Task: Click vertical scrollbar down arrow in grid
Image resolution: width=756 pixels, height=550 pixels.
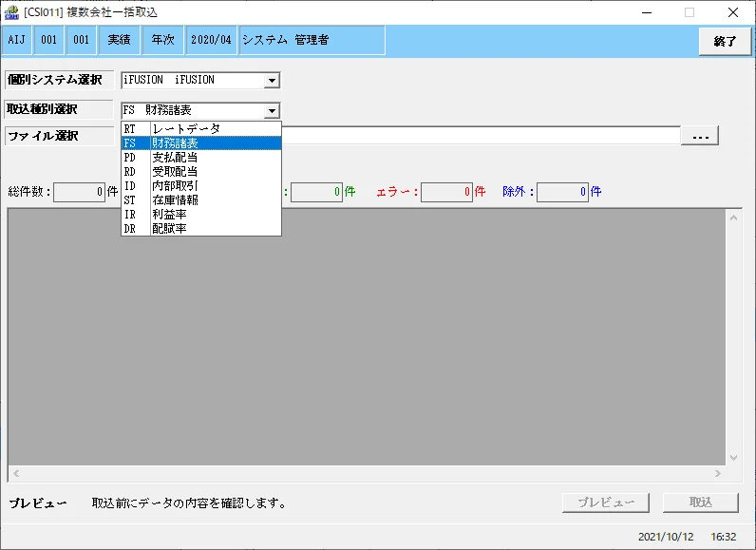Action: click(x=734, y=458)
